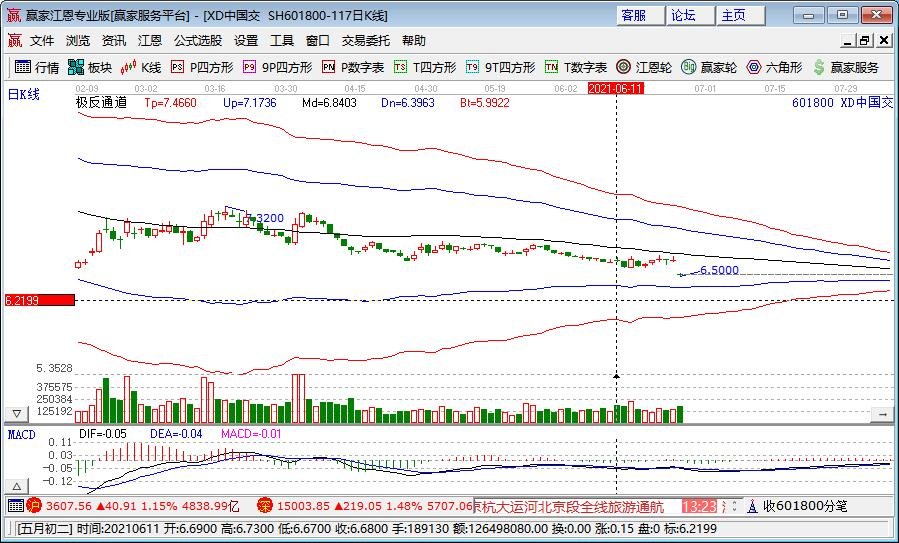Open the P数字表 tool
The image size is (899, 543).
(x=353, y=68)
